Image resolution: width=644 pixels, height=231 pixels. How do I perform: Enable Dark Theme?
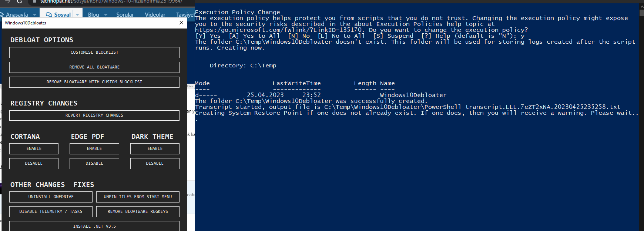[x=155, y=148]
